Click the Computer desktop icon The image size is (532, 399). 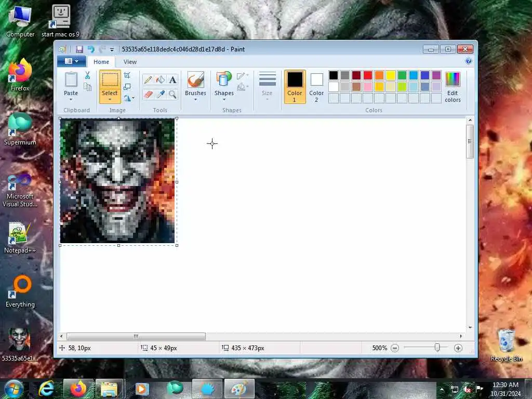click(x=20, y=21)
